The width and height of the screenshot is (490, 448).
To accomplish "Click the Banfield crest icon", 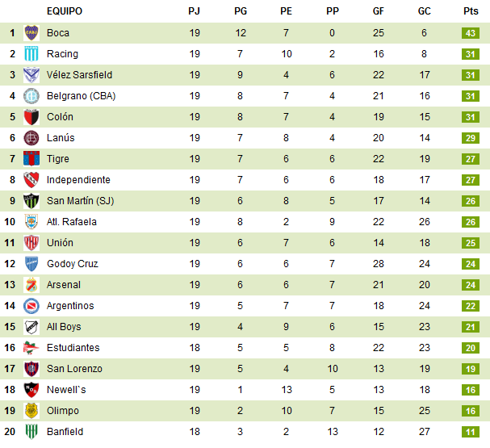I will click(x=32, y=432).
